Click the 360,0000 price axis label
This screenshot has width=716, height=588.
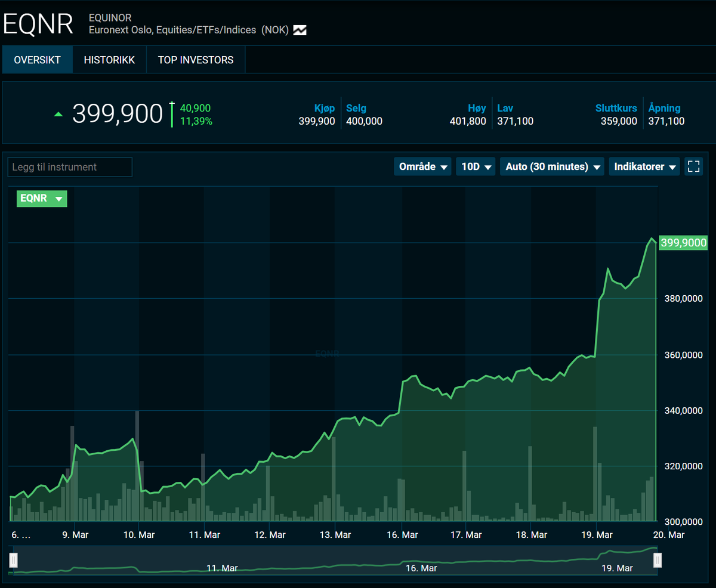coord(683,355)
